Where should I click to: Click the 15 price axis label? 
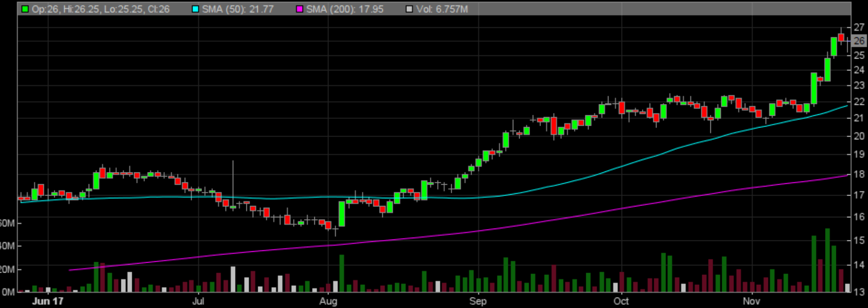(x=859, y=240)
